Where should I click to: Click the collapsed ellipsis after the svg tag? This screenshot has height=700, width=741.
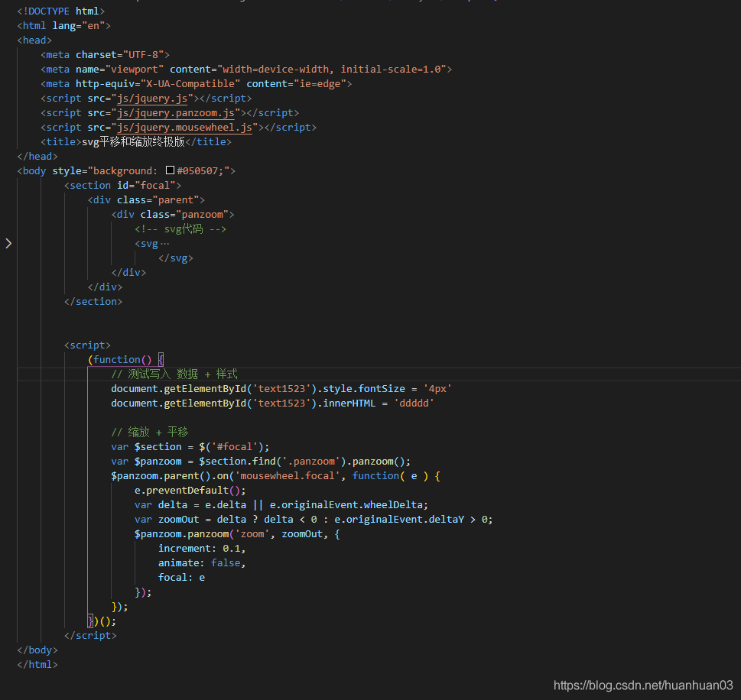164,244
